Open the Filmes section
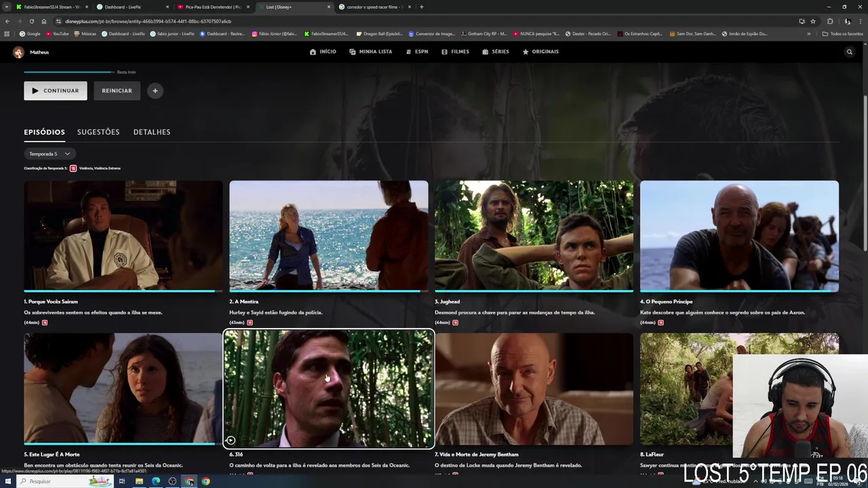 (455, 52)
